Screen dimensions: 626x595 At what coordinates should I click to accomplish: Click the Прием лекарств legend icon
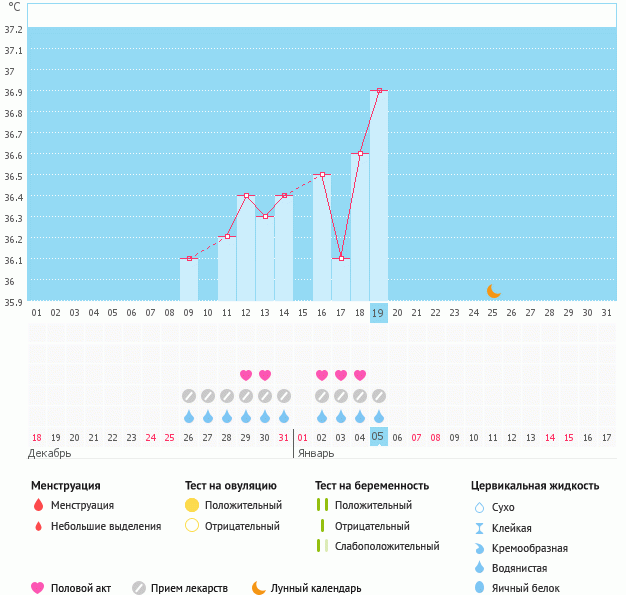point(138,588)
